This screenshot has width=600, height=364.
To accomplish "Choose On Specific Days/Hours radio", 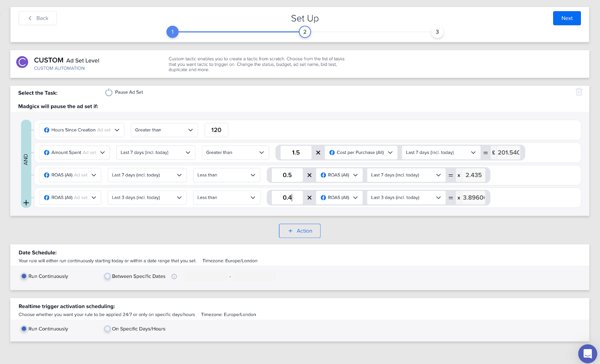I will pyautogui.click(x=107, y=329).
